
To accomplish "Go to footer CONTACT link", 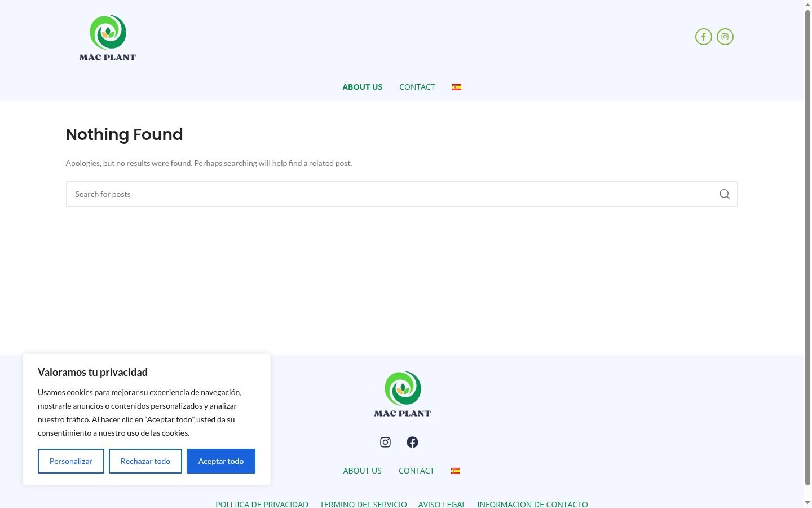I will (x=416, y=471).
